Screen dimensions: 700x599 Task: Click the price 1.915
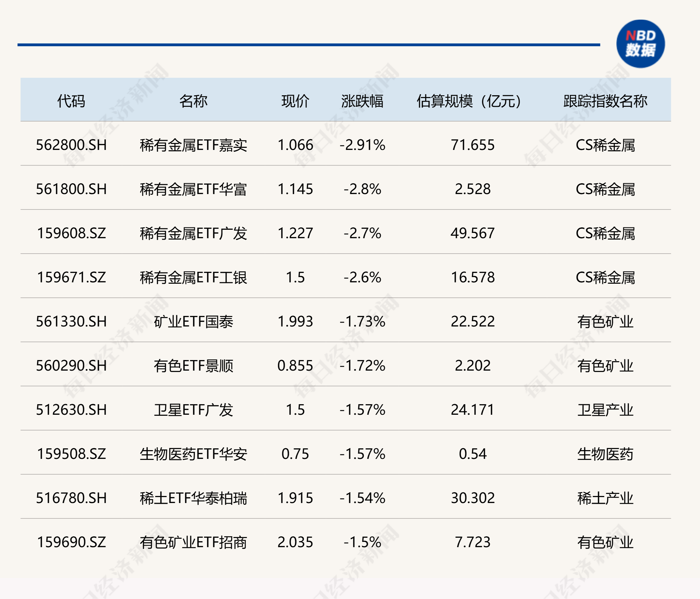(x=295, y=498)
